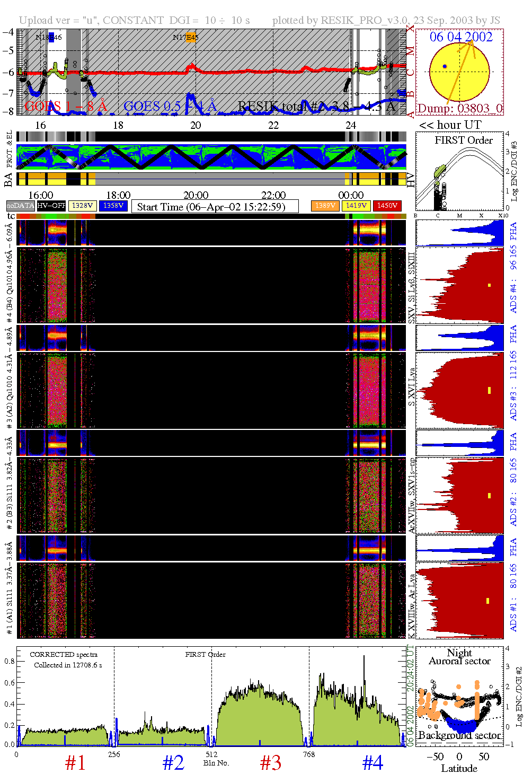
Task: Click the 1450V red legend swatch
Action: (387, 206)
